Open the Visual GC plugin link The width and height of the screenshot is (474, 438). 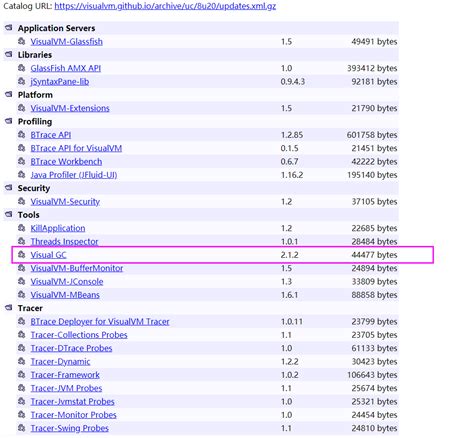coord(48,255)
